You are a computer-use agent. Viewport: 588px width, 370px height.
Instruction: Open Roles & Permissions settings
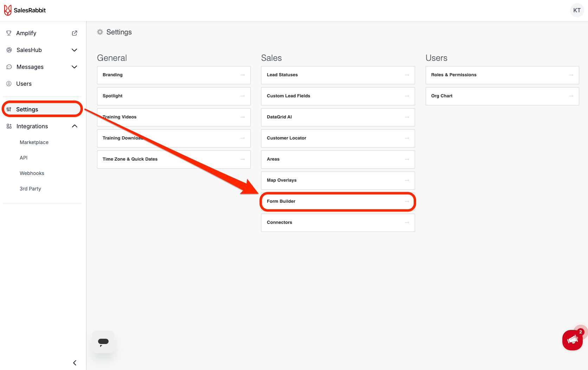point(502,75)
